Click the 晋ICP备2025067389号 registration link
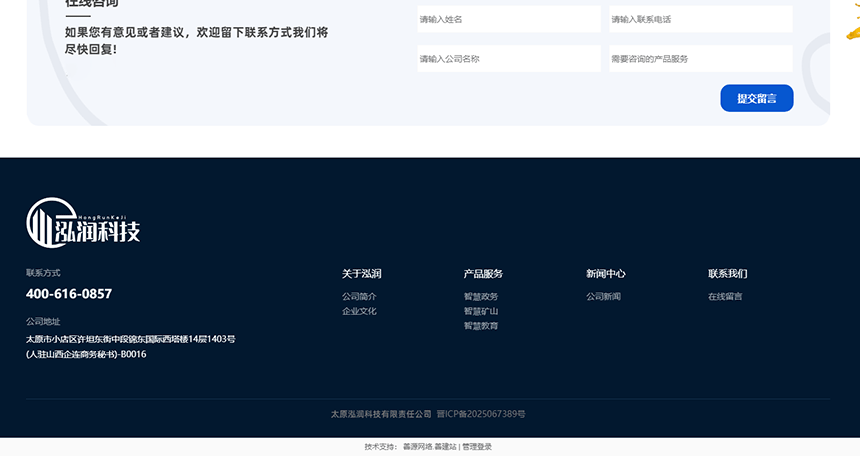860x456 pixels. tap(481, 414)
